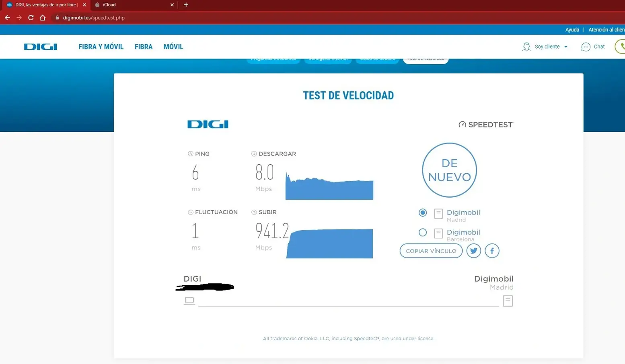This screenshot has width=625, height=364.
Task: Click the DESCARGAR download arrow icon
Action: coord(254,154)
